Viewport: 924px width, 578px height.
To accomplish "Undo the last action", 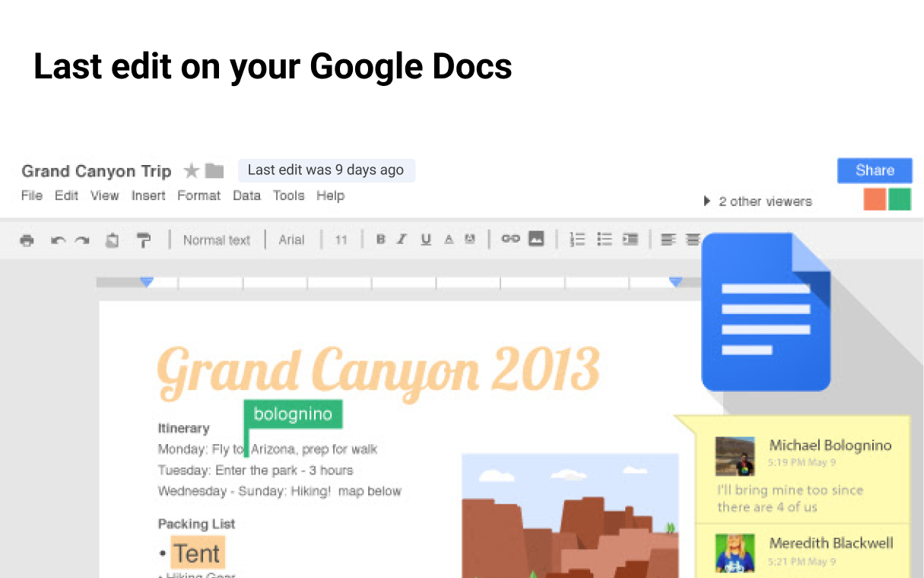I will point(58,240).
